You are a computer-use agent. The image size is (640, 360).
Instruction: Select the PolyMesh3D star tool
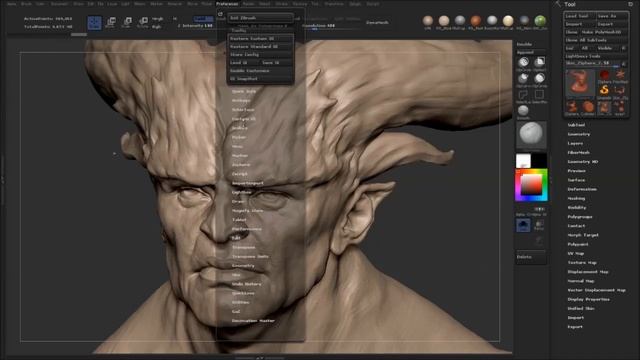coord(620,75)
